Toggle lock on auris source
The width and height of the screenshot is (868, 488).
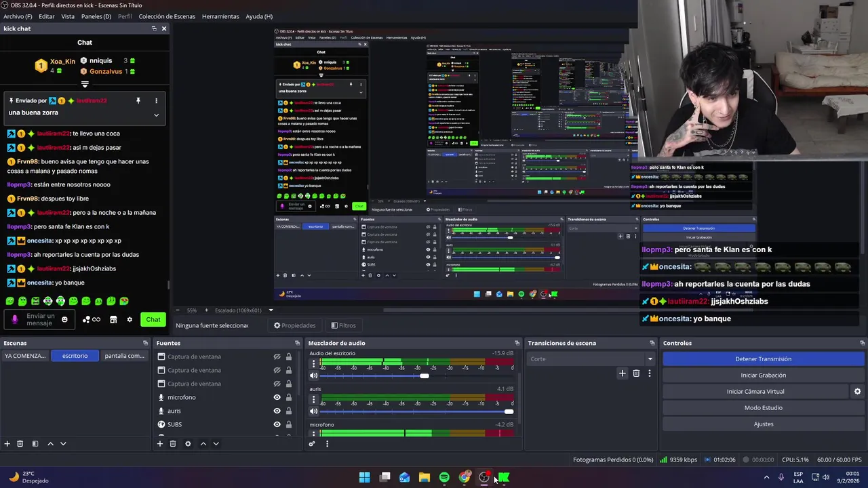point(288,411)
